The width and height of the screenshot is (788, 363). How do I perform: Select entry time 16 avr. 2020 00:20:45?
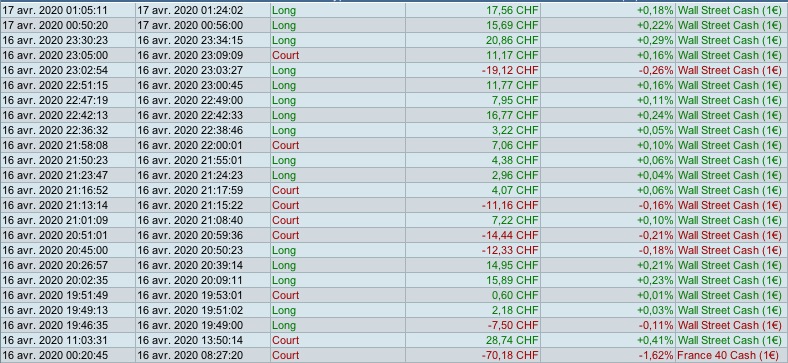55,355
